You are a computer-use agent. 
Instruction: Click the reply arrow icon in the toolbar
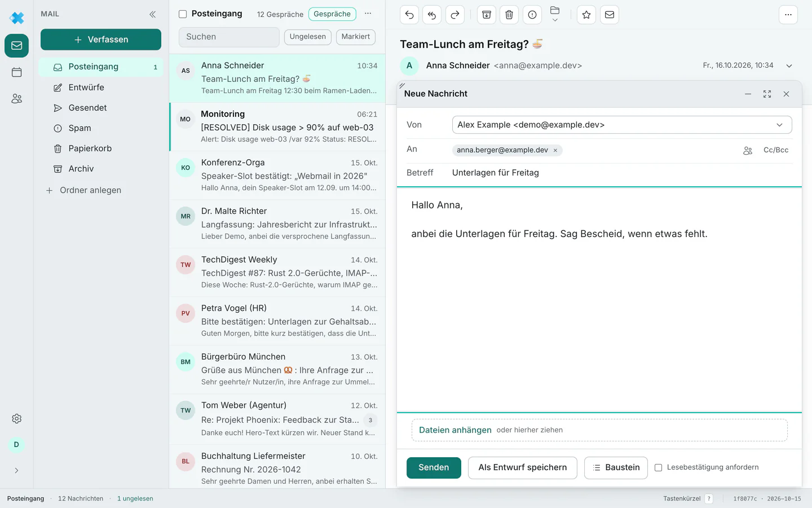(409, 15)
